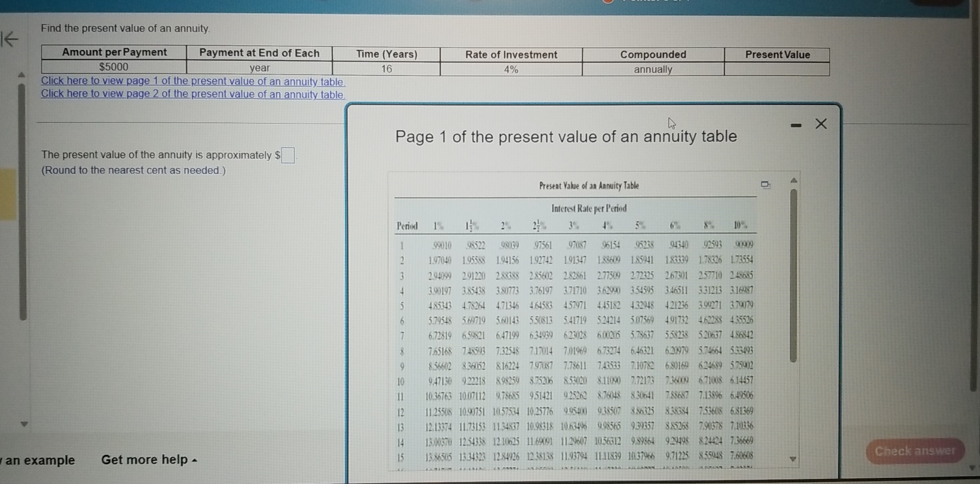Click the down triangle on the left page scrollbar
The width and height of the screenshot is (980, 484).
[21, 424]
